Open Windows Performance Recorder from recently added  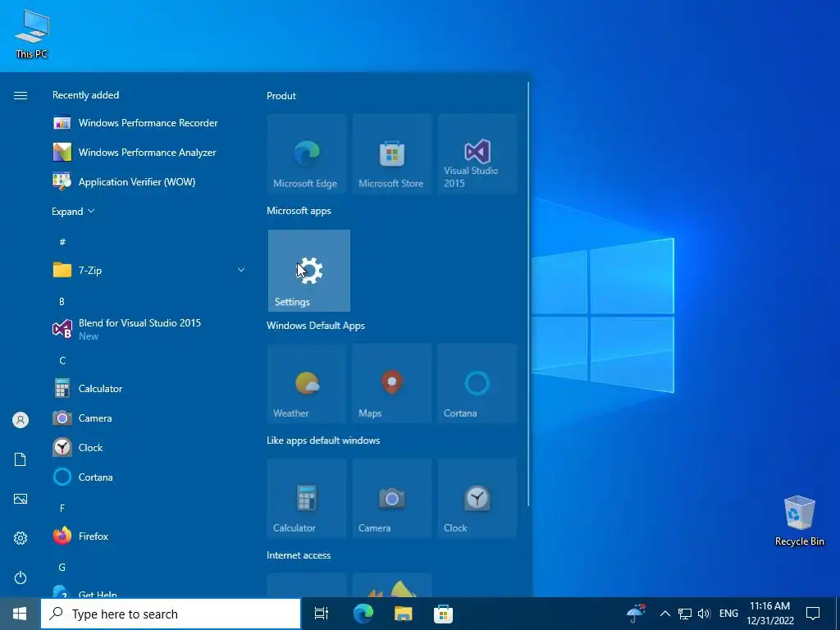(148, 123)
